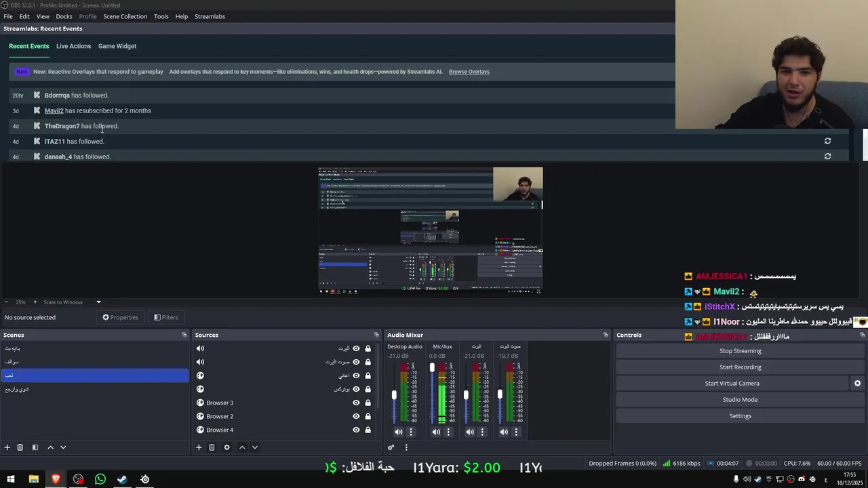Open Steam from taskbar
The image size is (868, 488).
pos(122,479)
